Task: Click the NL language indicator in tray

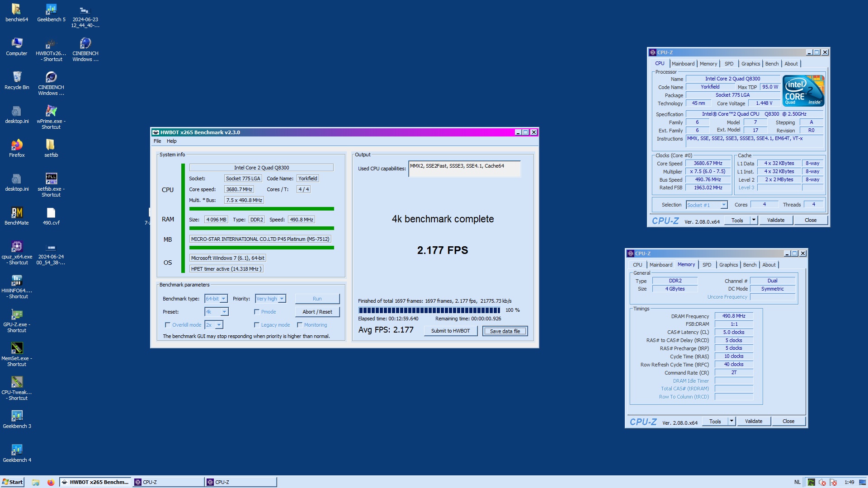Action: pos(797,482)
